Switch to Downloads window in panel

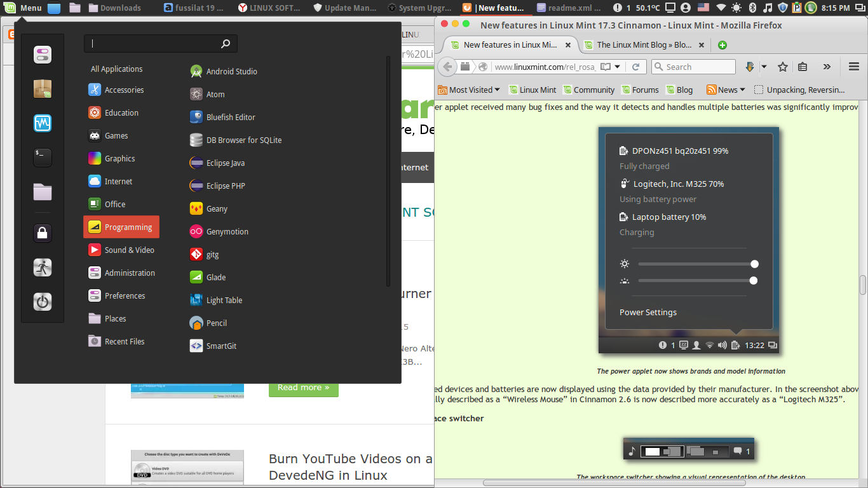click(x=114, y=8)
